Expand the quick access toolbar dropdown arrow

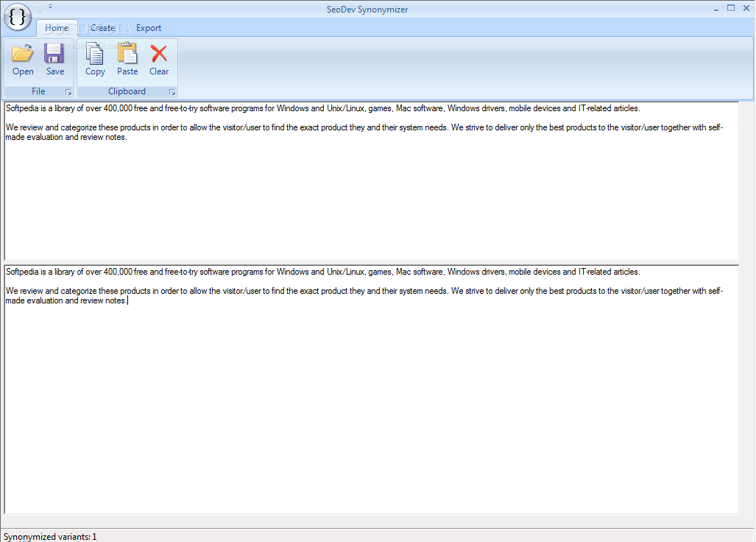[x=50, y=7]
